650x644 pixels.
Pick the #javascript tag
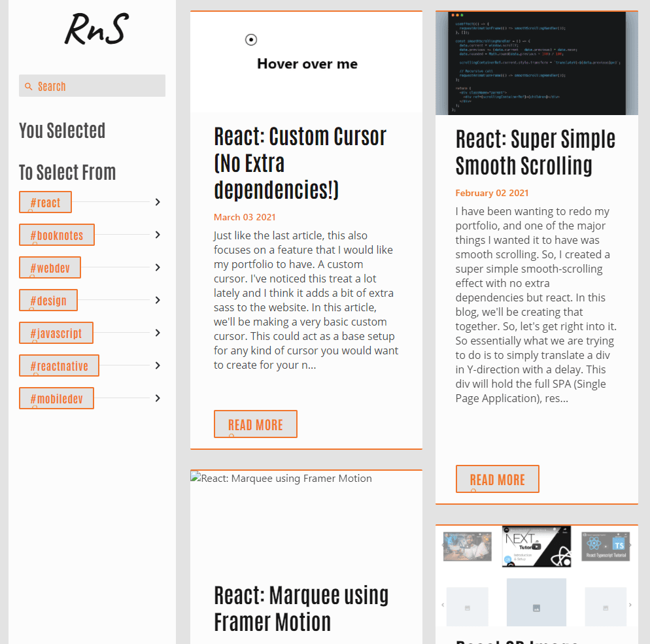[x=56, y=333]
